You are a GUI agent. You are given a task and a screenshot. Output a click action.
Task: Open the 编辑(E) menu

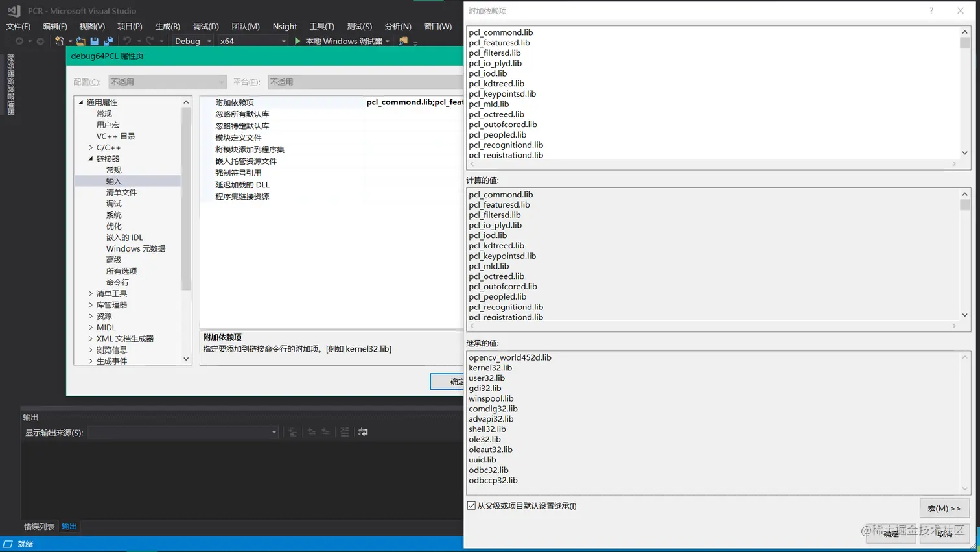coord(55,26)
